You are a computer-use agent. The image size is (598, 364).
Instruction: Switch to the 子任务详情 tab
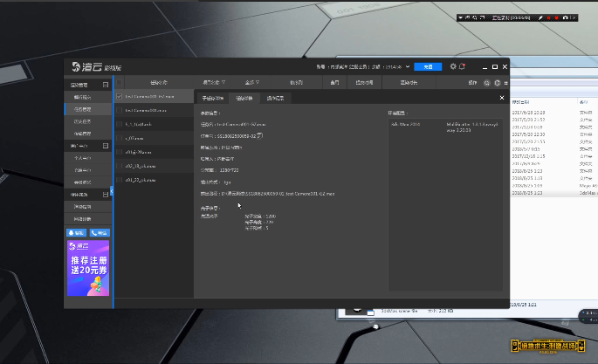tap(212, 99)
